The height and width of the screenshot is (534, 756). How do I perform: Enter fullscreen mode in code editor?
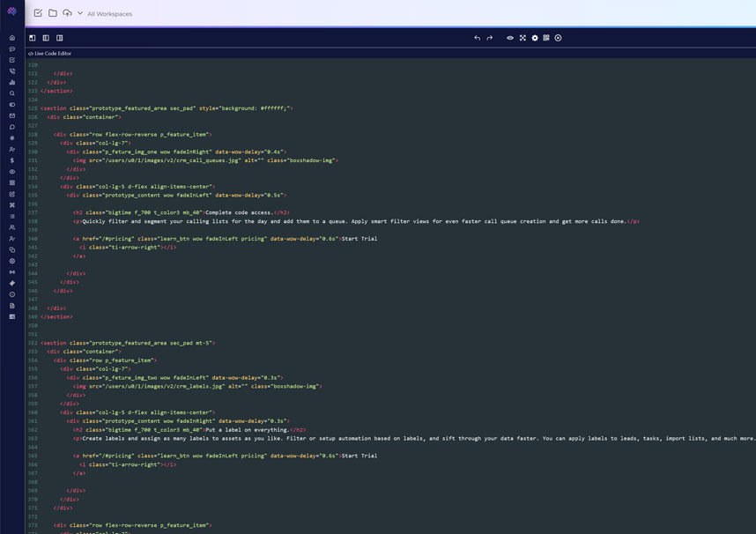523,38
